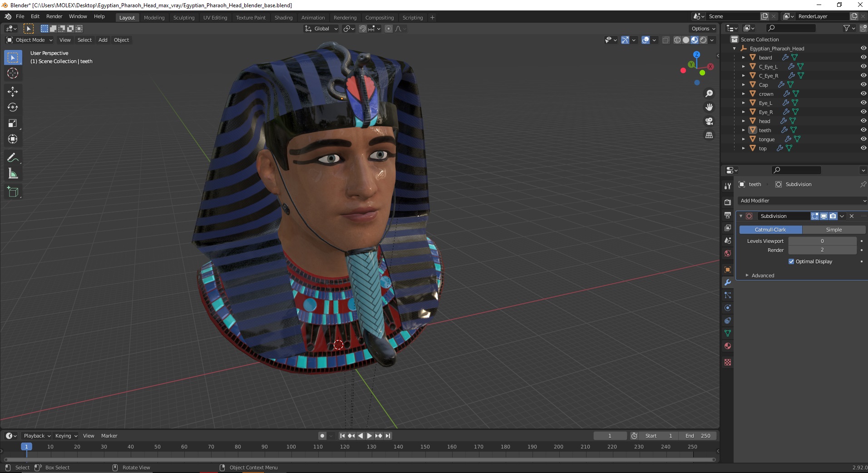Click the pan view hand icon
The image size is (868, 473).
coord(709,107)
